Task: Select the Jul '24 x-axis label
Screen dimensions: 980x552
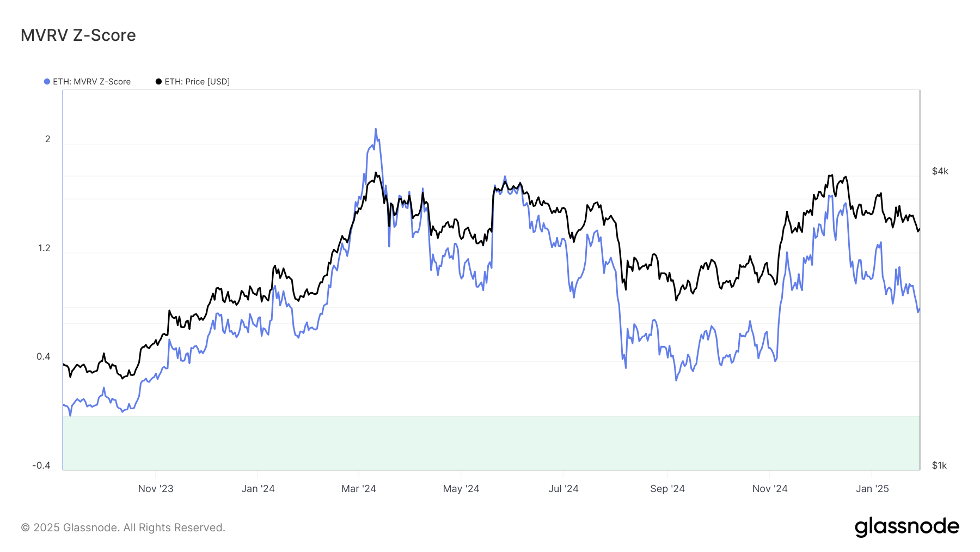Action: coord(563,489)
